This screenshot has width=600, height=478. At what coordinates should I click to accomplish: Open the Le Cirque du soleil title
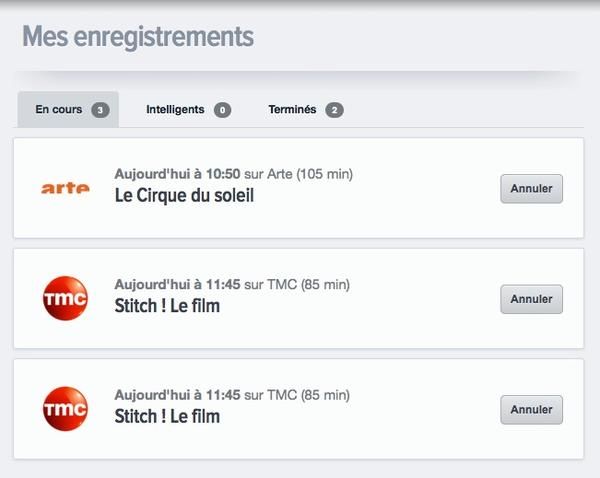(x=184, y=196)
